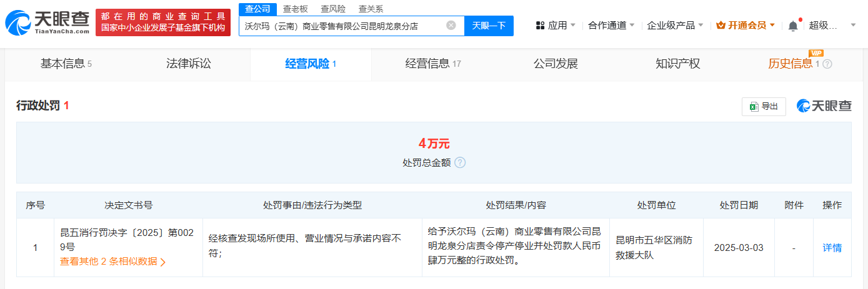868x289 pixels.
Task: Click the 处罚总金额 label
Action: coord(427,162)
